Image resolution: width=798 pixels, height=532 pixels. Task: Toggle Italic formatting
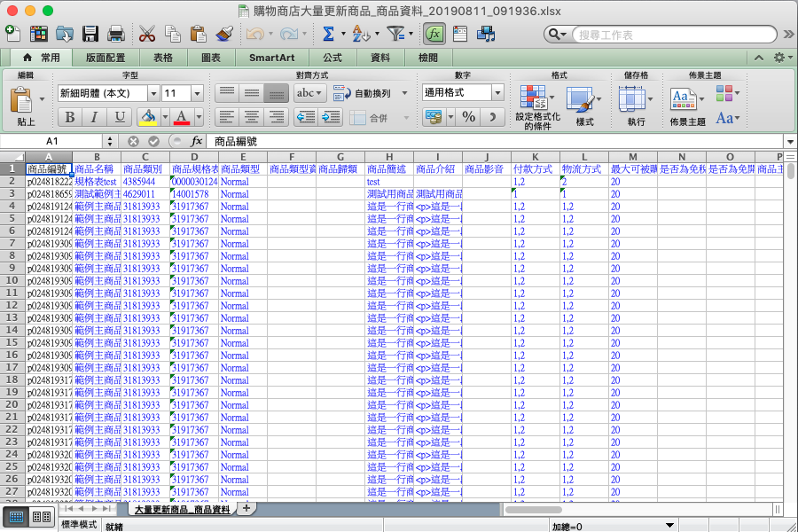[94, 118]
